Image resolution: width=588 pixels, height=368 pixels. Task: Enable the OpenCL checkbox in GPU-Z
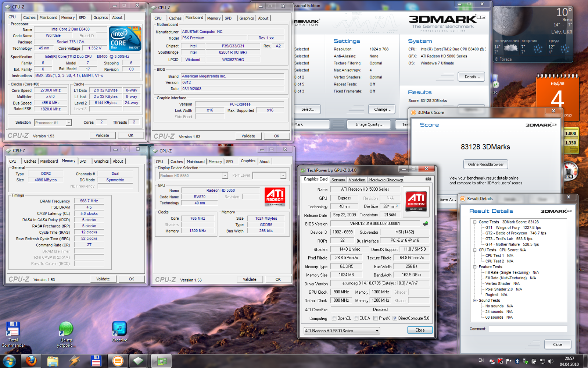pyautogui.click(x=334, y=318)
